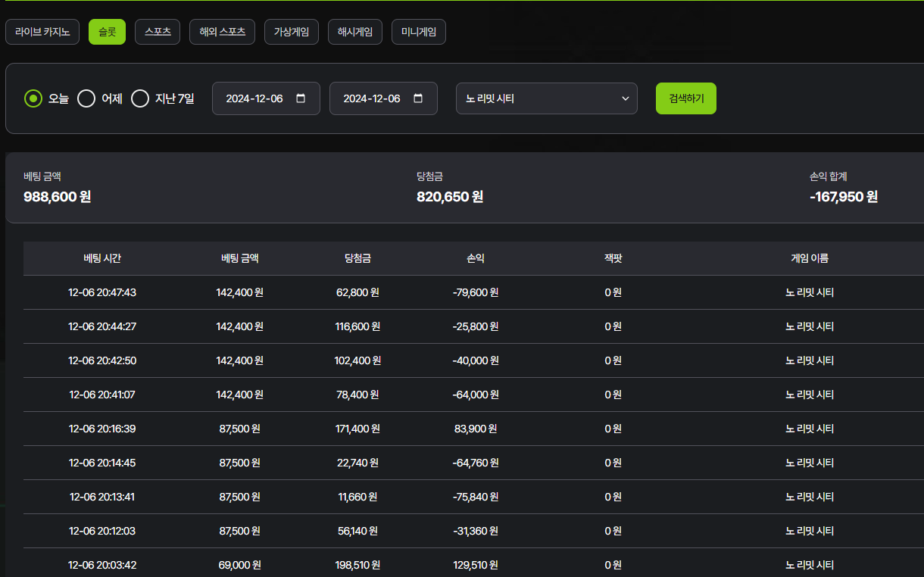Viewport: 924px width, 577px height.
Task: Click winnings cell 22,740 원
Action: [357, 463]
